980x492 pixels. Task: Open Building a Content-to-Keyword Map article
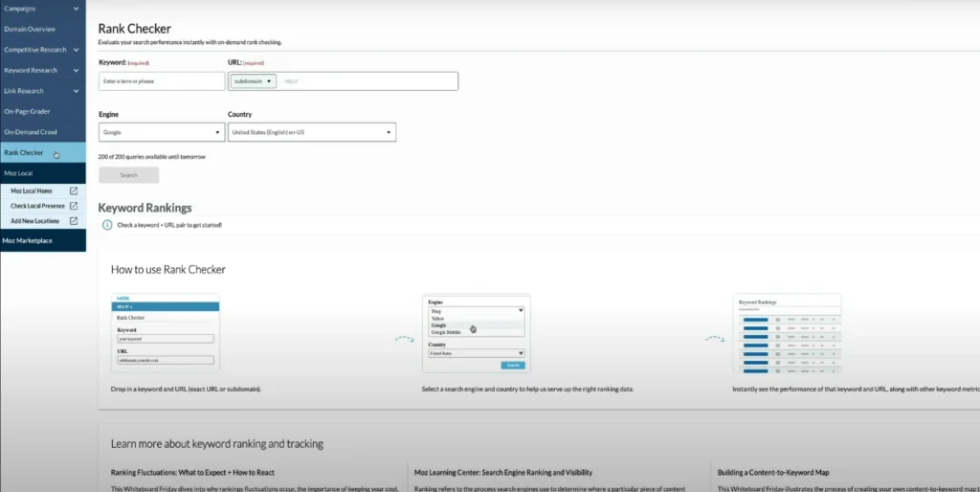pos(773,473)
